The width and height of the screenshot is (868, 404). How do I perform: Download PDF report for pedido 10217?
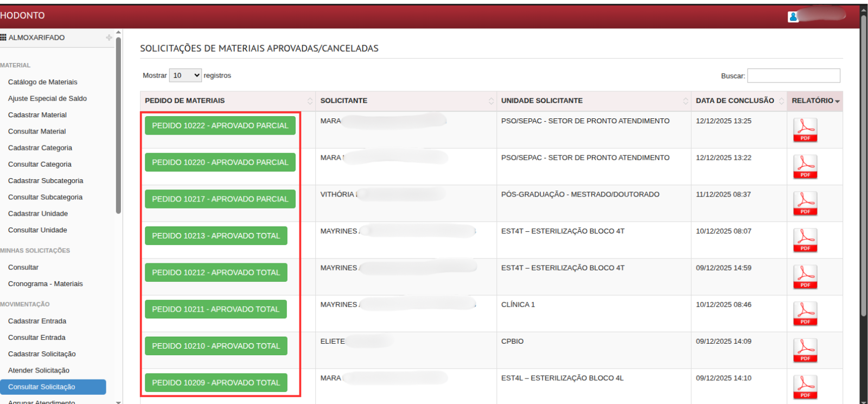point(805,204)
